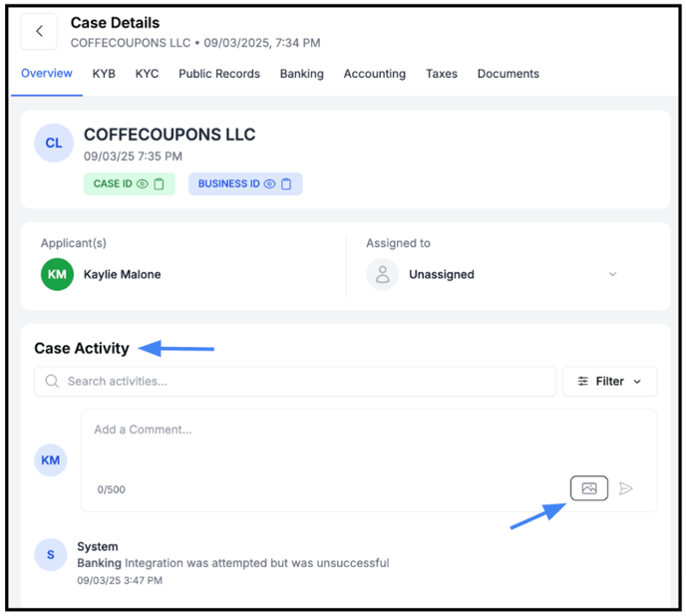Open the Banking tab
This screenshot has height=616, width=686.
coord(301,74)
